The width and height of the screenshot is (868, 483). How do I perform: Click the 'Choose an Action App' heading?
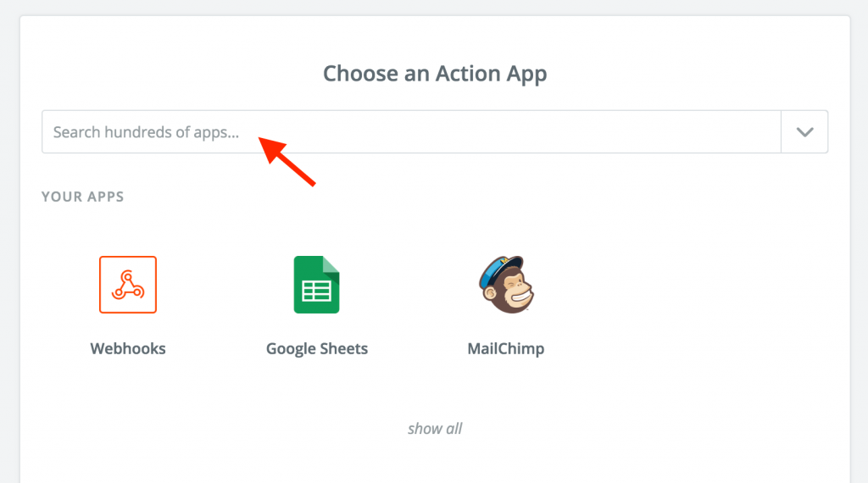(435, 74)
